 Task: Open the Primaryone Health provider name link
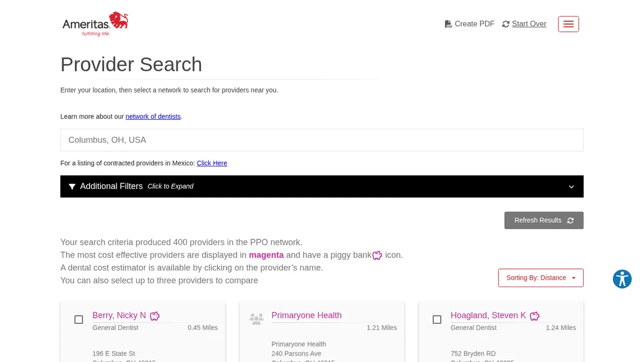[306, 315]
